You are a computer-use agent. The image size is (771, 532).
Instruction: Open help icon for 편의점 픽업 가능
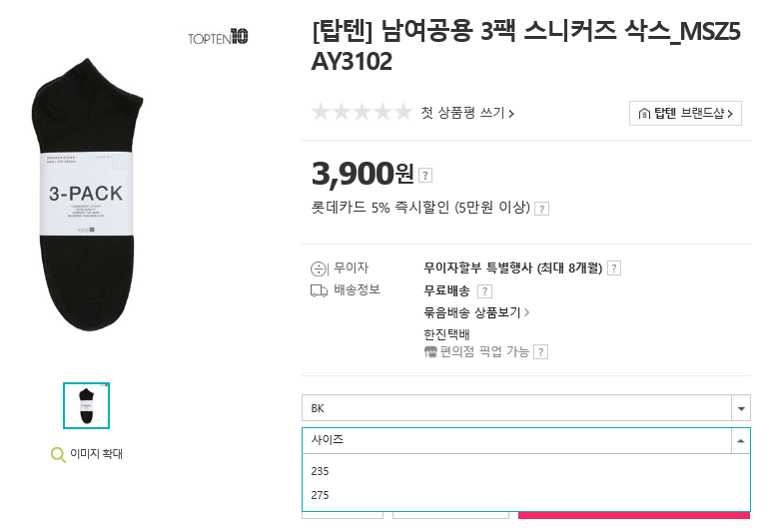coord(541,352)
